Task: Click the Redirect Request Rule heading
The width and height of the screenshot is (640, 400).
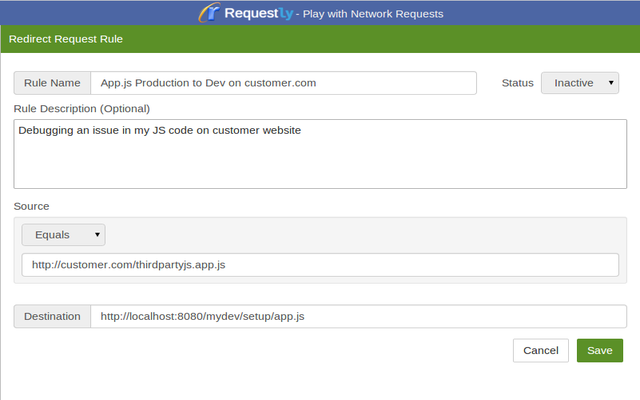Action: click(x=66, y=39)
